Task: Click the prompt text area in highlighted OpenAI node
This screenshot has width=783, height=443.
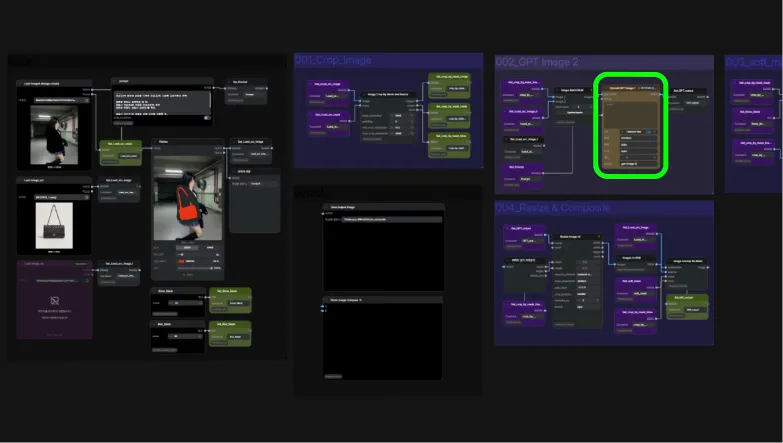Action: [631, 114]
